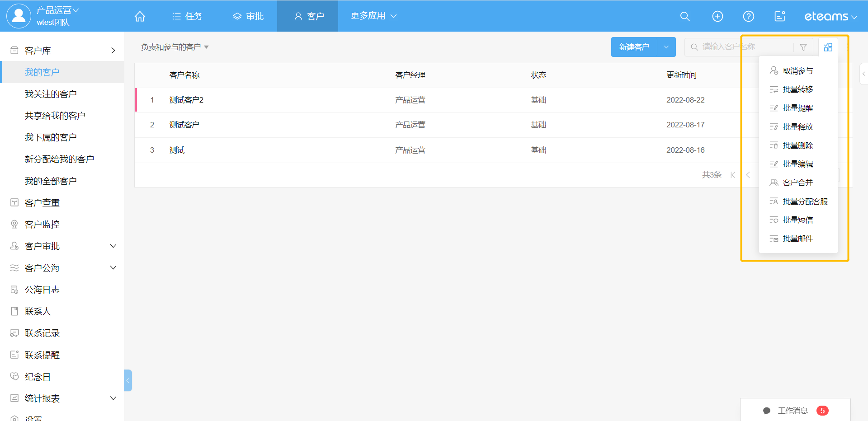
Task: Expand the 客户公海 sidebar section
Action: pyautogui.click(x=113, y=268)
